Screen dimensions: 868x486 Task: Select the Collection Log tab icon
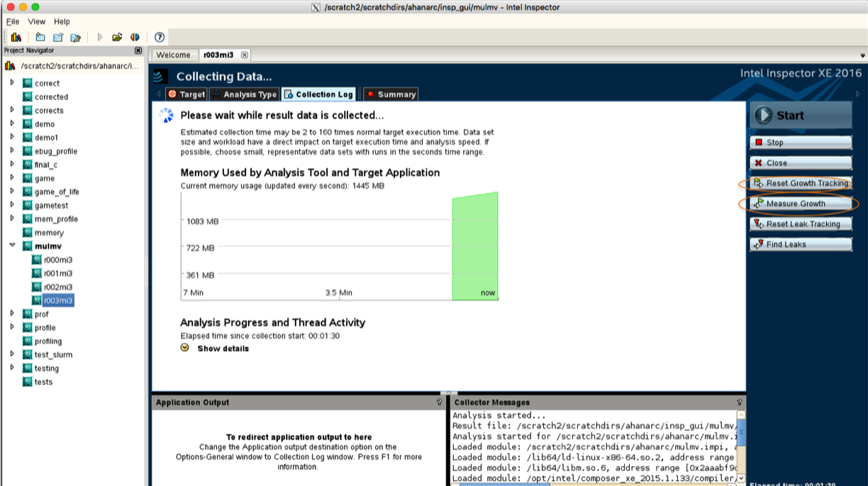coord(288,94)
